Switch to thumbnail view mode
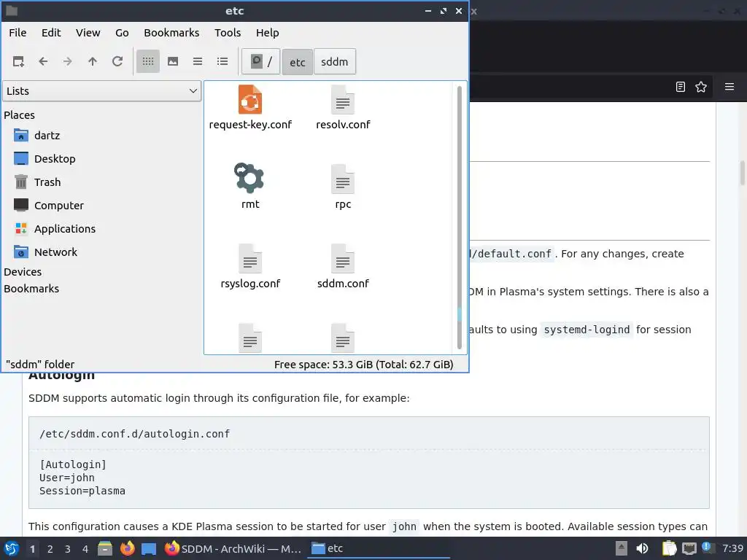The width and height of the screenshot is (747, 560). (x=173, y=61)
